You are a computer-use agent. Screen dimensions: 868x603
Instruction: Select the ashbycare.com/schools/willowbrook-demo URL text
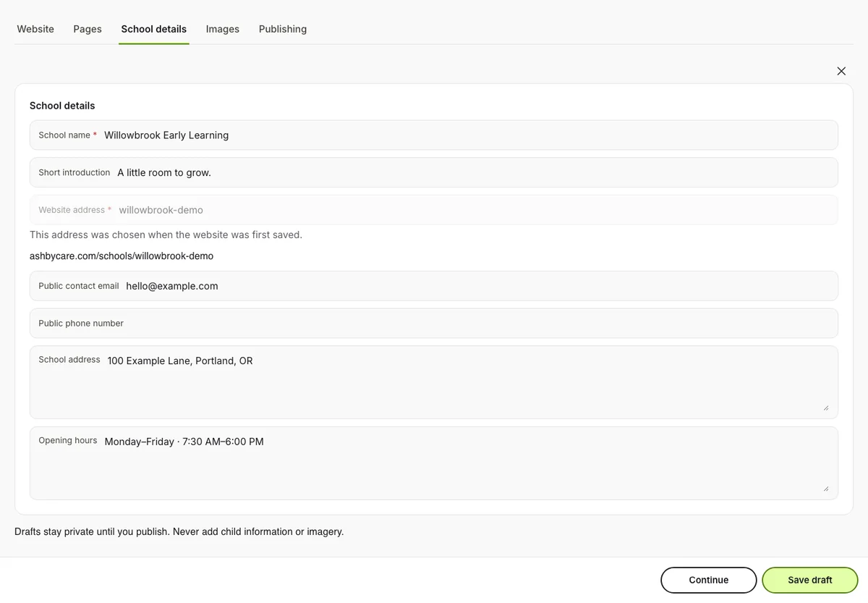pyautogui.click(x=122, y=256)
